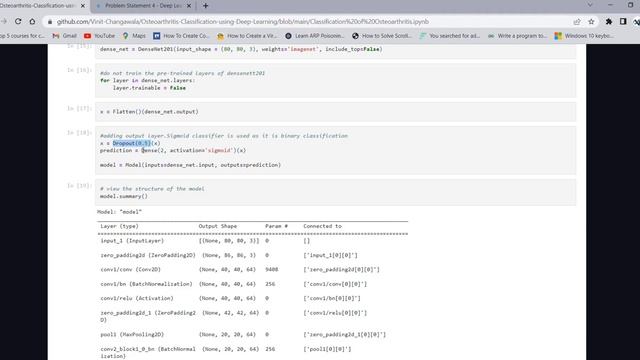
Task: Open the extensions puzzle icon
Action: [x=609, y=22]
